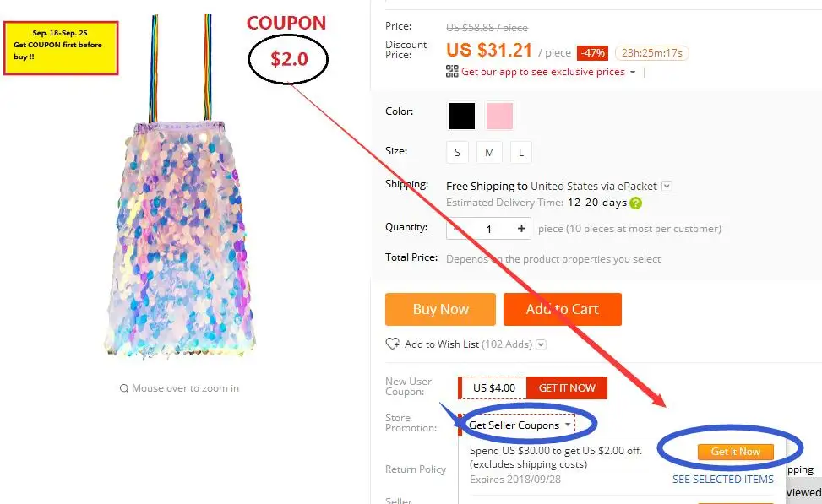This screenshot has height=504, width=822.
Task: Claim the new user coupon with GET IT NOW
Action: coord(567,387)
